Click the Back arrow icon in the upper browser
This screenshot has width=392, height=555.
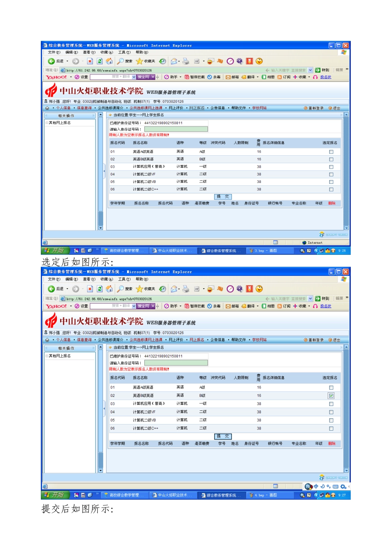51,61
